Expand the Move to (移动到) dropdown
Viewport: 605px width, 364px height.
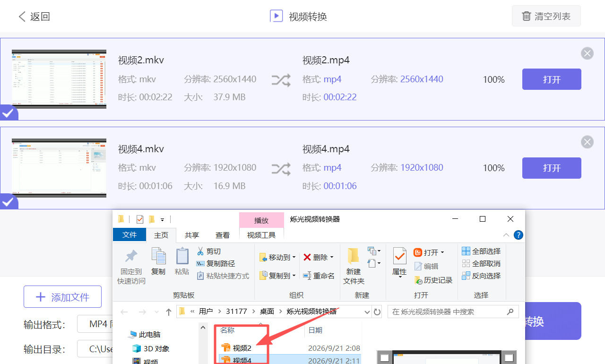(x=294, y=258)
